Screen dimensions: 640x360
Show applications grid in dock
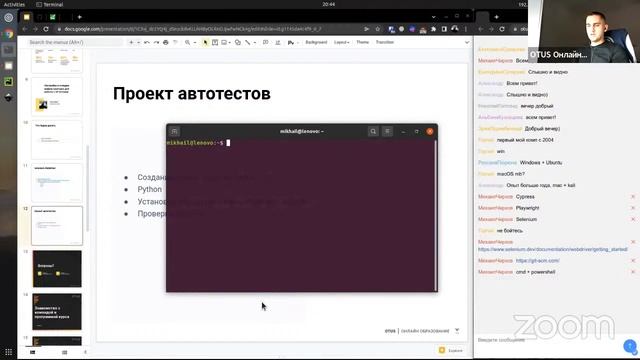[x=9, y=352]
